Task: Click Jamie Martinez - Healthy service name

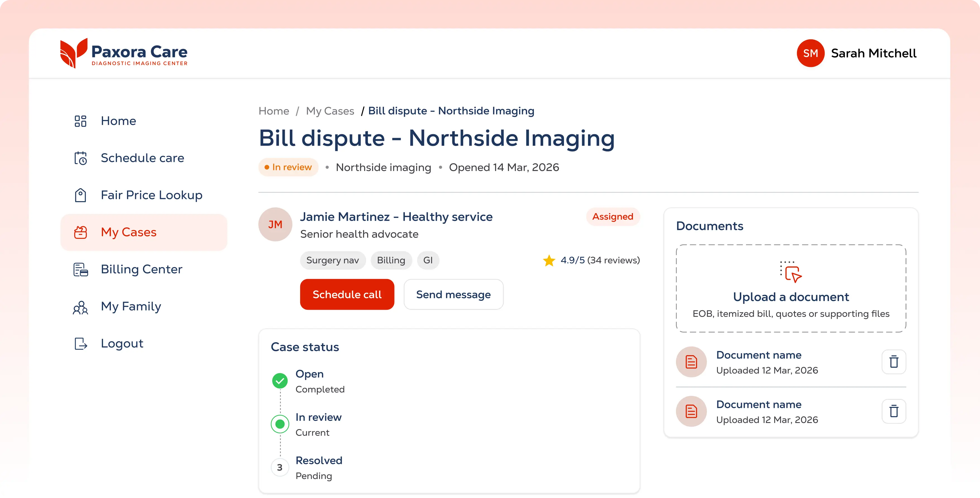Action: pyautogui.click(x=396, y=217)
